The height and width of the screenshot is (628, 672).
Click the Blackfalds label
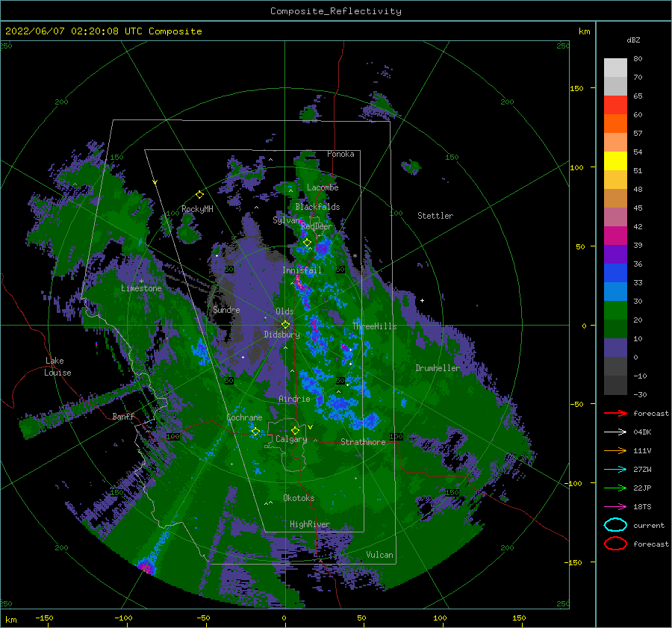coord(317,207)
